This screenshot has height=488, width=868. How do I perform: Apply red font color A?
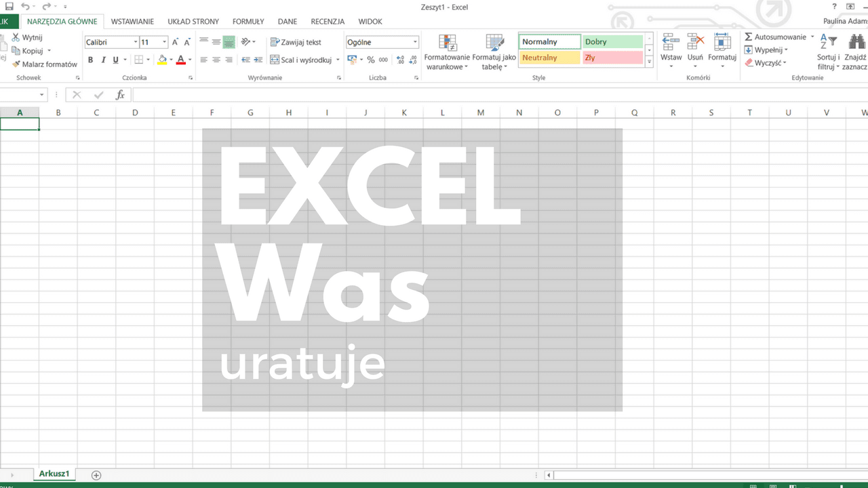tap(180, 60)
